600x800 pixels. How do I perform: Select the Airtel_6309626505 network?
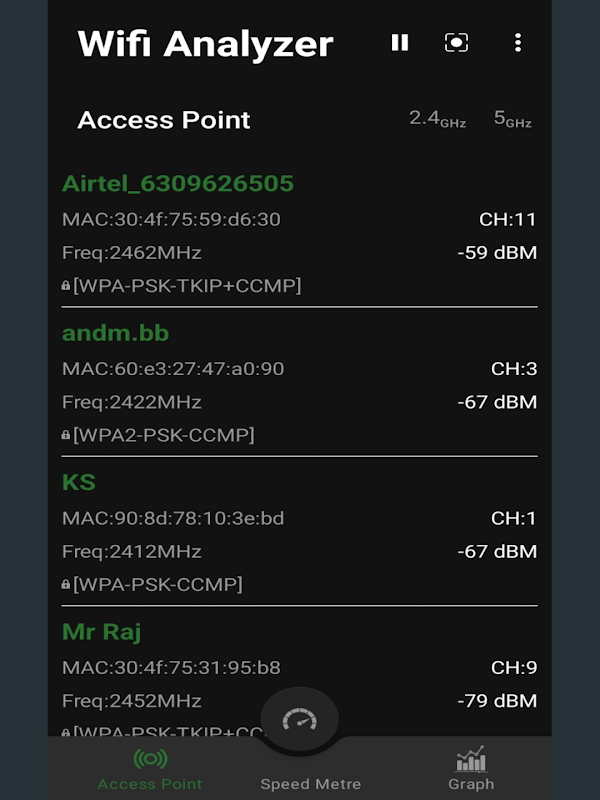coord(178,184)
